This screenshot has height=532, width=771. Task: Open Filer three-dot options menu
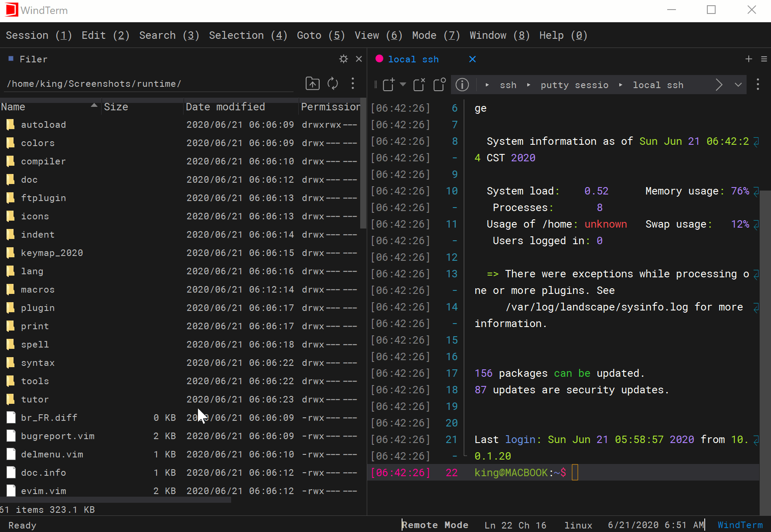point(353,83)
